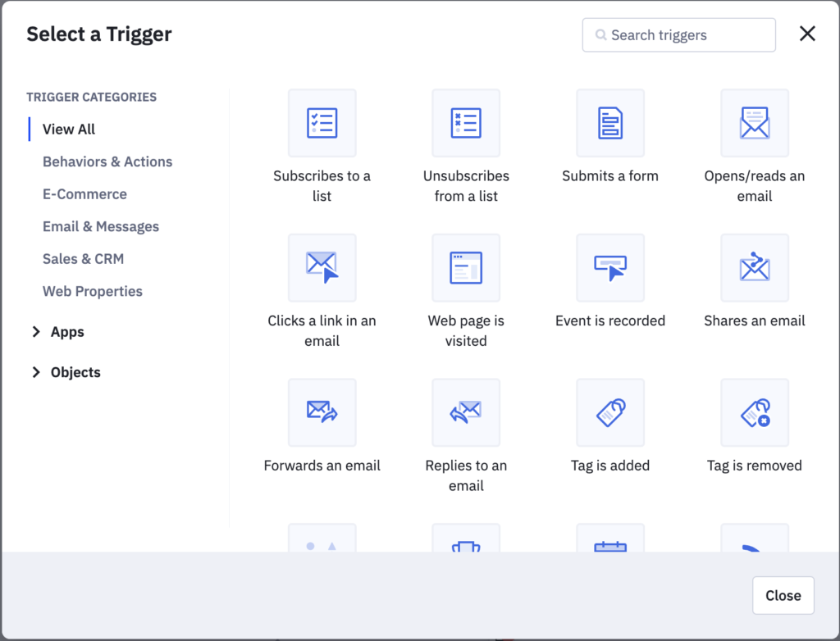The height and width of the screenshot is (641, 840).
Task: Select the Replies to an email trigger icon
Action: pos(466,412)
